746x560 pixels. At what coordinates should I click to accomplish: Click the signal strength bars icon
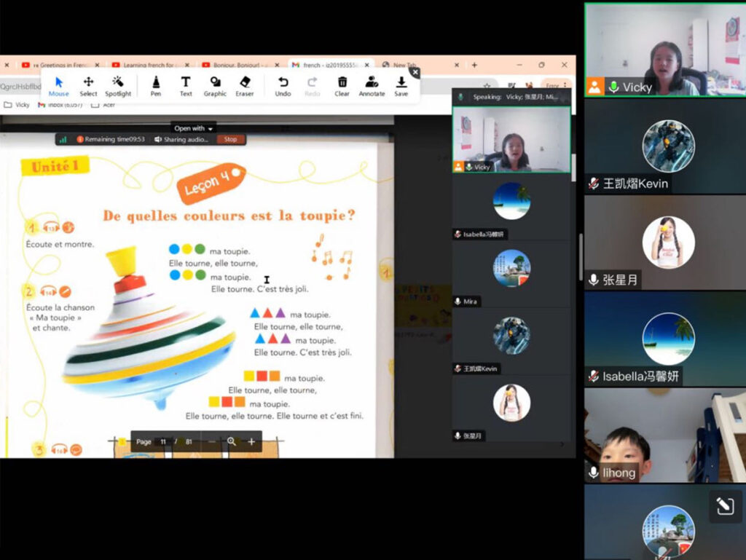point(63,139)
